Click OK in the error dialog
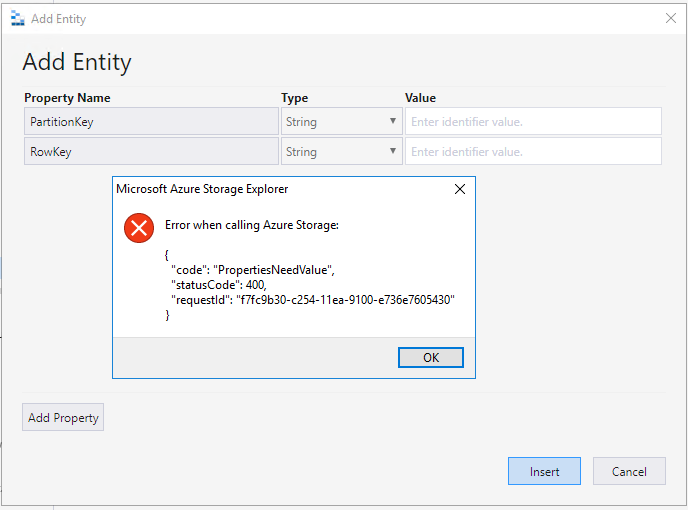The image size is (688, 510). [x=430, y=357]
